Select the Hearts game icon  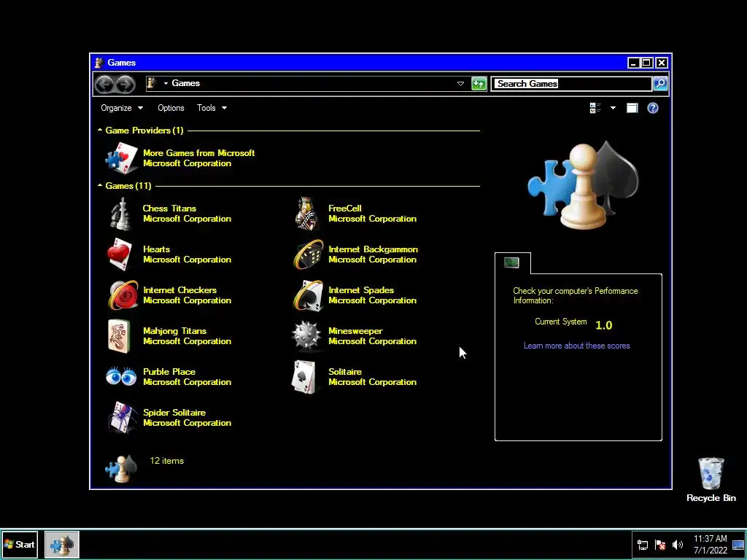tap(120, 254)
